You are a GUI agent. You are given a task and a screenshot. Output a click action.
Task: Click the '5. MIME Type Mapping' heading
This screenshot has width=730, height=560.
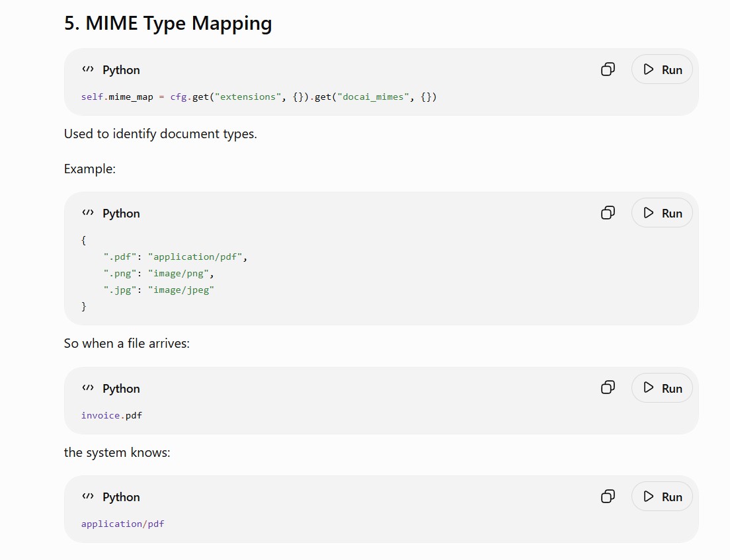coord(168,23)
